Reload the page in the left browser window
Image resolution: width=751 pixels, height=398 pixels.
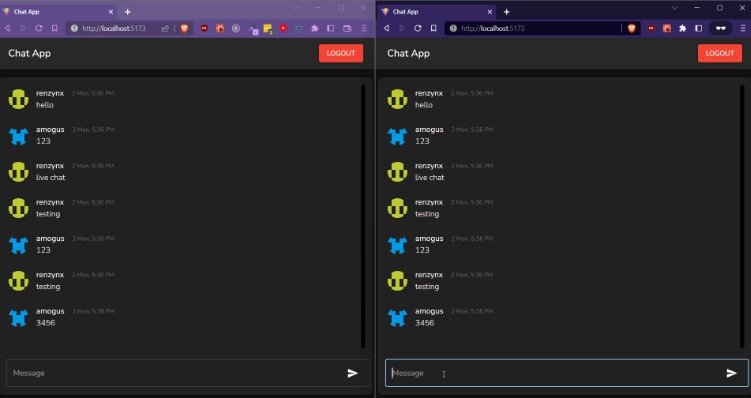coord(39,28)
